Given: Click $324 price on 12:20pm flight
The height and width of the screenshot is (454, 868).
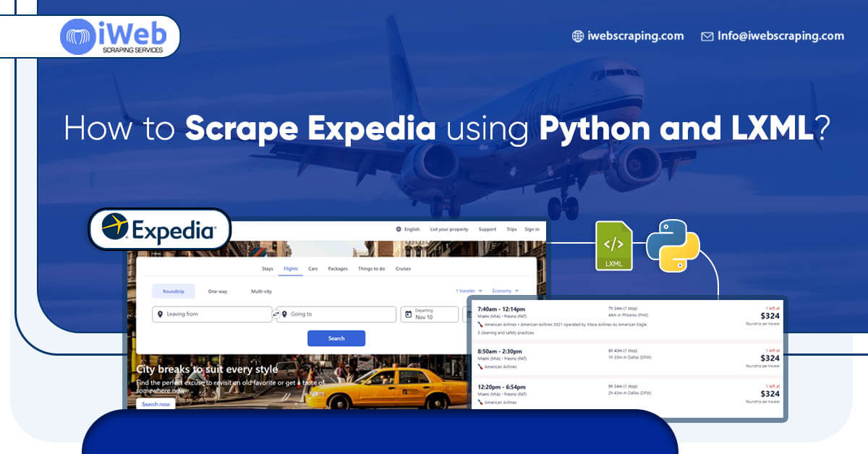Looking at the screenshot, I should (x=770, y=393).
